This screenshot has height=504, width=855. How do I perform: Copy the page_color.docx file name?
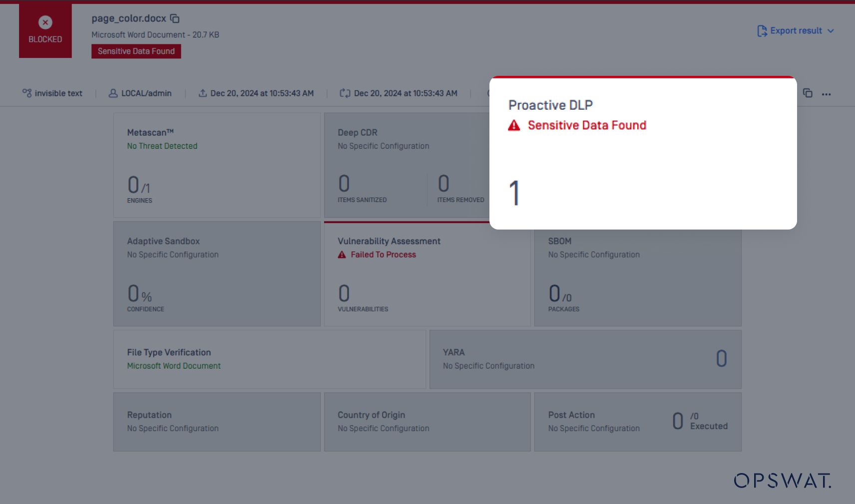[175, 18]
